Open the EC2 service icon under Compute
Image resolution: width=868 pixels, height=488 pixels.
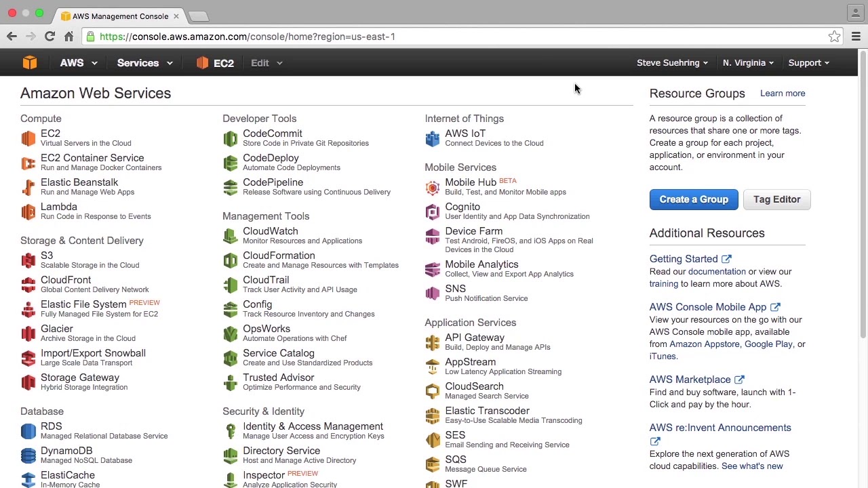pos(28,138)
